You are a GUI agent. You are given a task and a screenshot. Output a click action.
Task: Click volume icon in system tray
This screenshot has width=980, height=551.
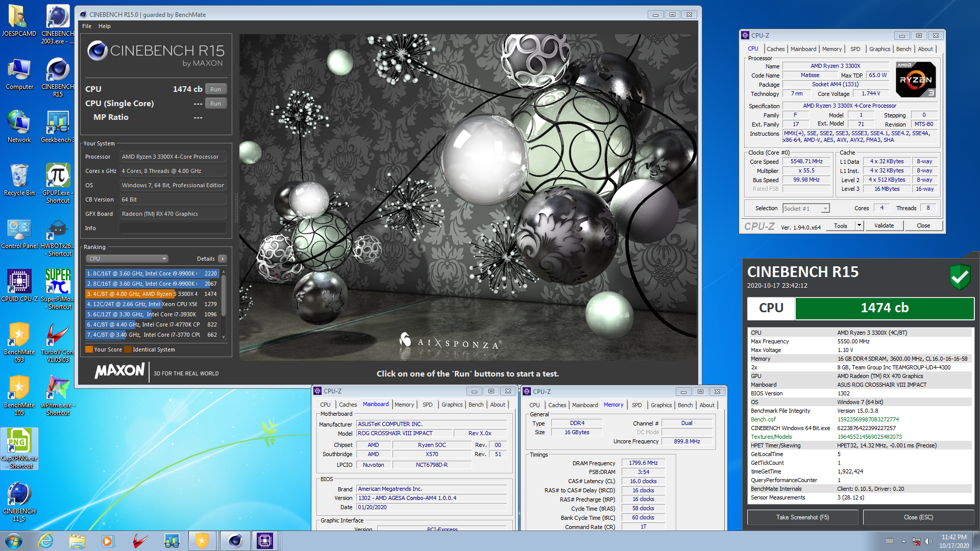point(928,541)
